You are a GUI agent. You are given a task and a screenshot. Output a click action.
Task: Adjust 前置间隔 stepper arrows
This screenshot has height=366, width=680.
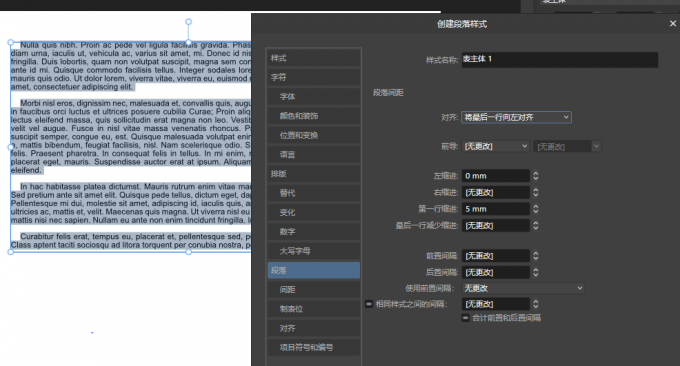tap(536, 256)
